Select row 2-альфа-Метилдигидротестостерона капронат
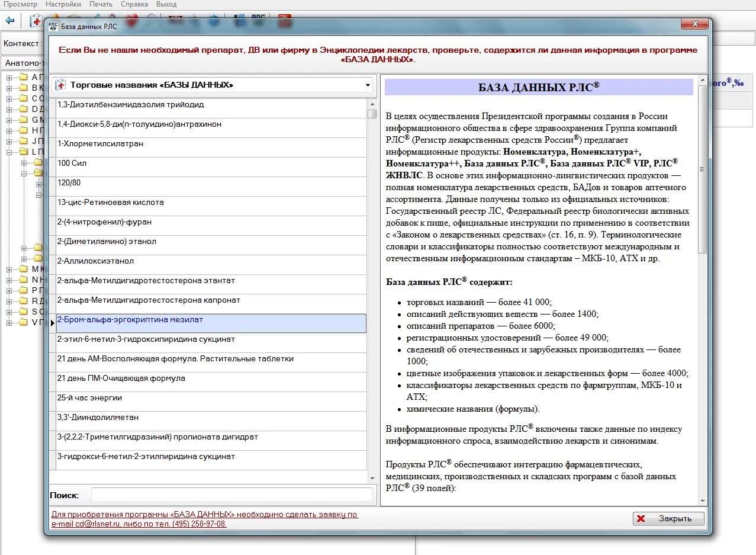This screenshot has width=756, height=555. tap(211, 304)
